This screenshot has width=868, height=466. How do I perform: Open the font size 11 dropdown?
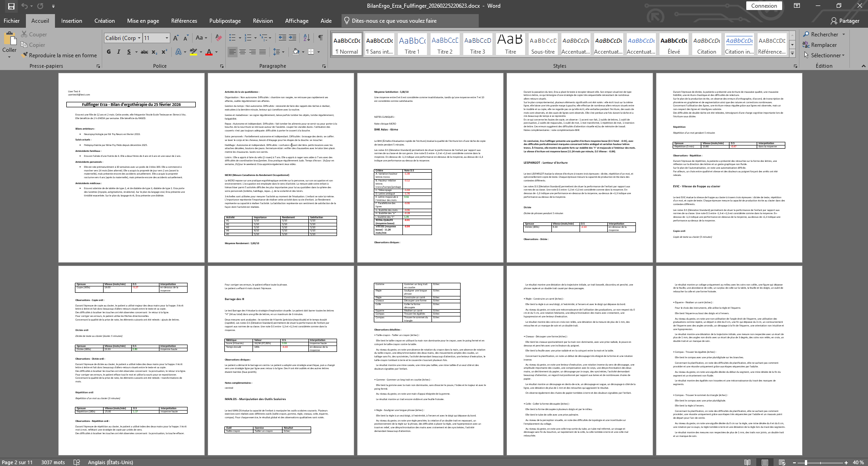point(167,38)
